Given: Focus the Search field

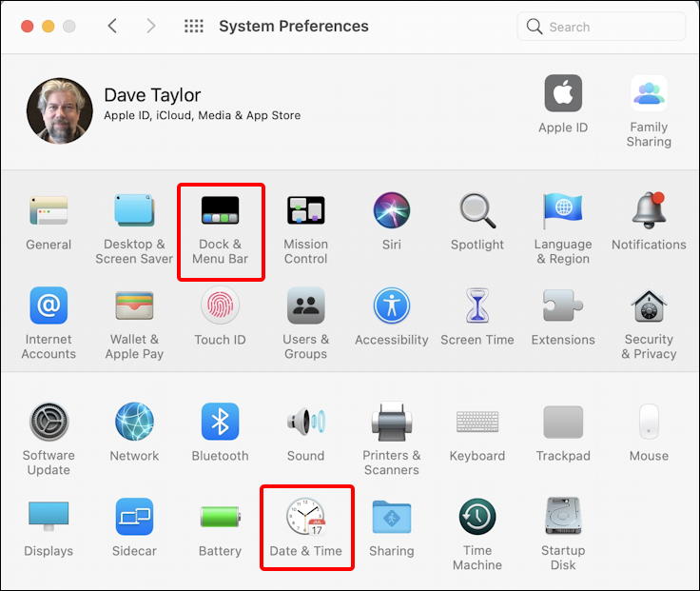Looking at the screenshot, I should tap(601, 27).
